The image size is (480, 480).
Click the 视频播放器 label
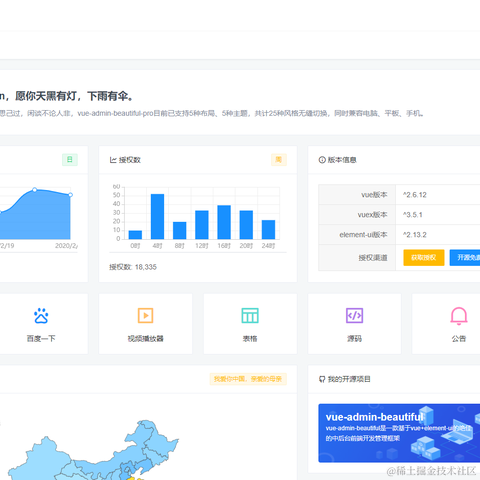coord(145,339)
